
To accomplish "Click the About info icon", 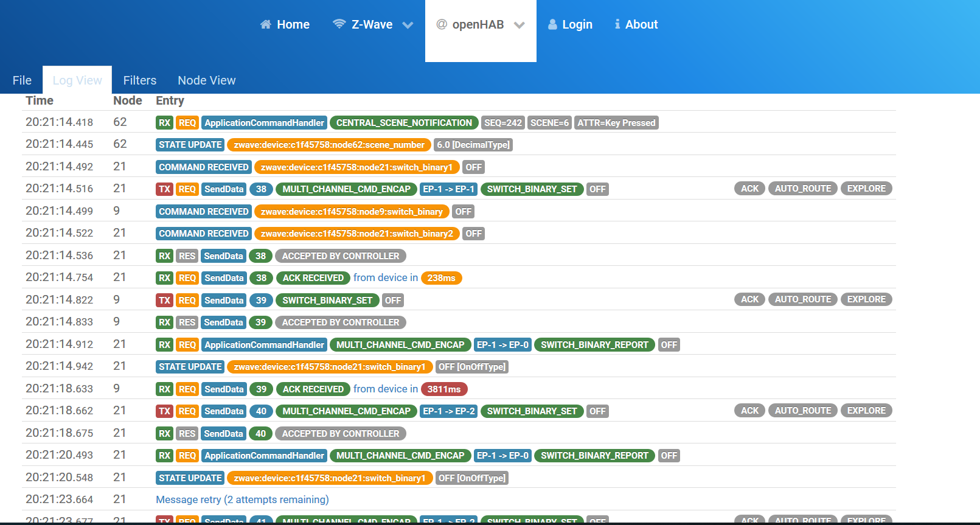I will coord(617,24).
